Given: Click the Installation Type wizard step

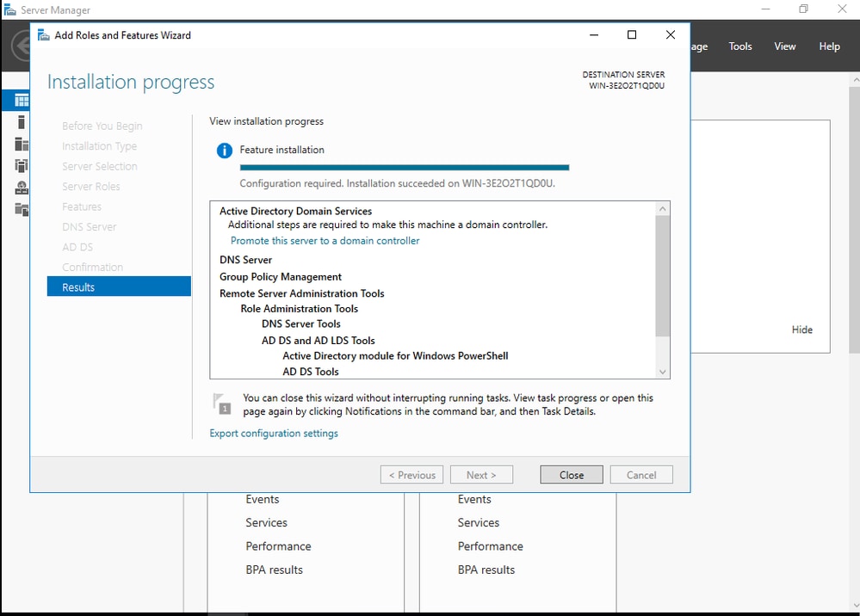Looking at the screenshot, I should (x=99, y=146).
